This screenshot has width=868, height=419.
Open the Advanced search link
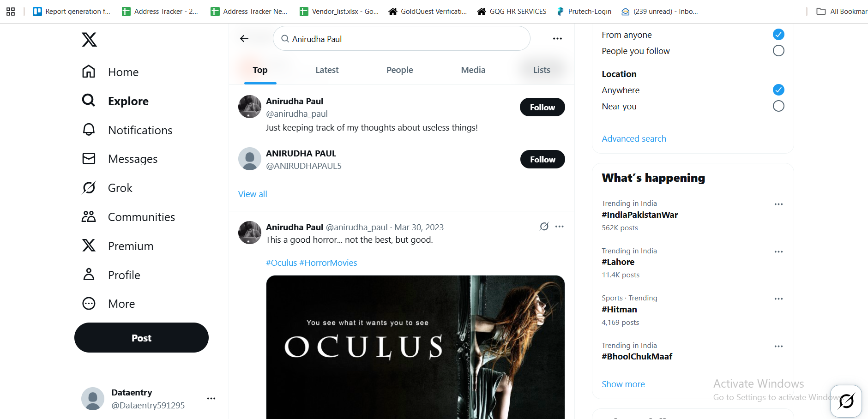point(633,139)
